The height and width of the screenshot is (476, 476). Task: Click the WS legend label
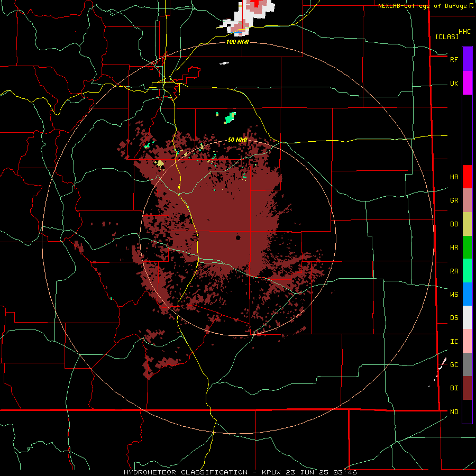[454, 294]
